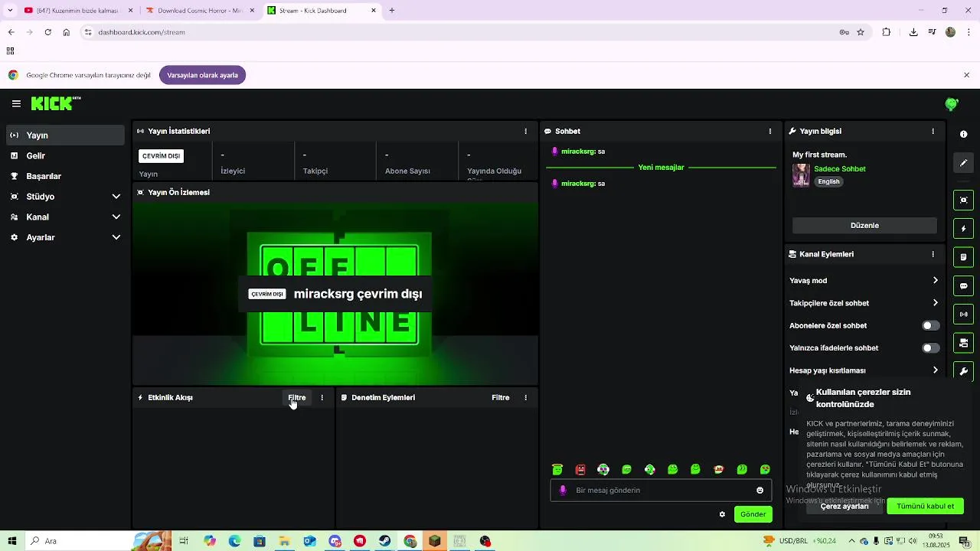Open chat settings gear next to Gönder
The height and width of the screenshot is (551, 980).
tap(722, 514)
